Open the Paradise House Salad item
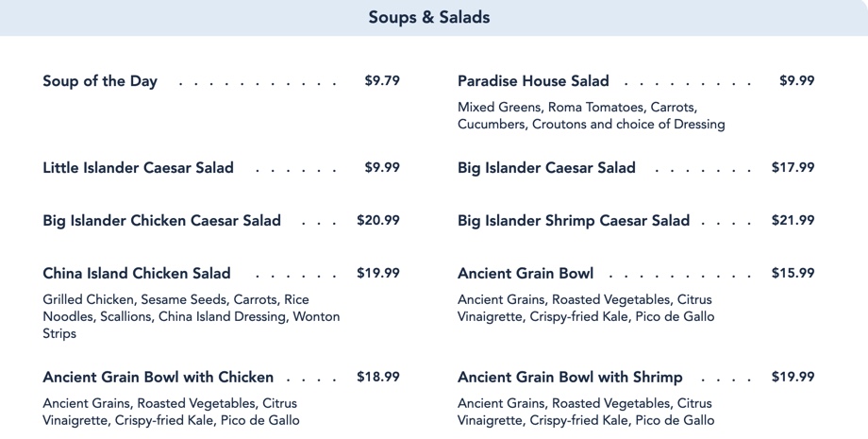 (x=533, y=81)
